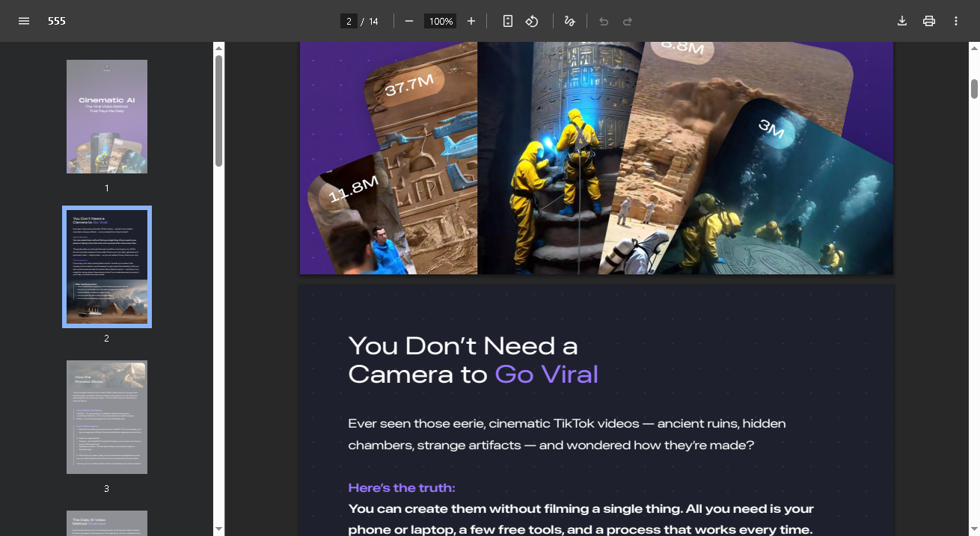
Task: Click the fit to page icon
Action: [x=508, y=21]
